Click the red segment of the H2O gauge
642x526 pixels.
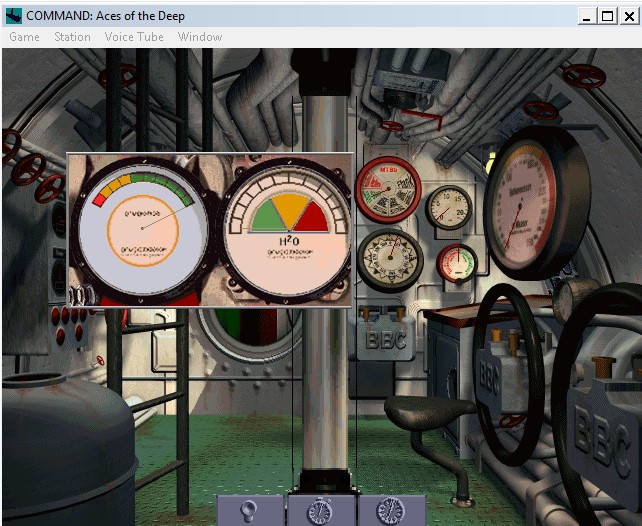[313, 219]
